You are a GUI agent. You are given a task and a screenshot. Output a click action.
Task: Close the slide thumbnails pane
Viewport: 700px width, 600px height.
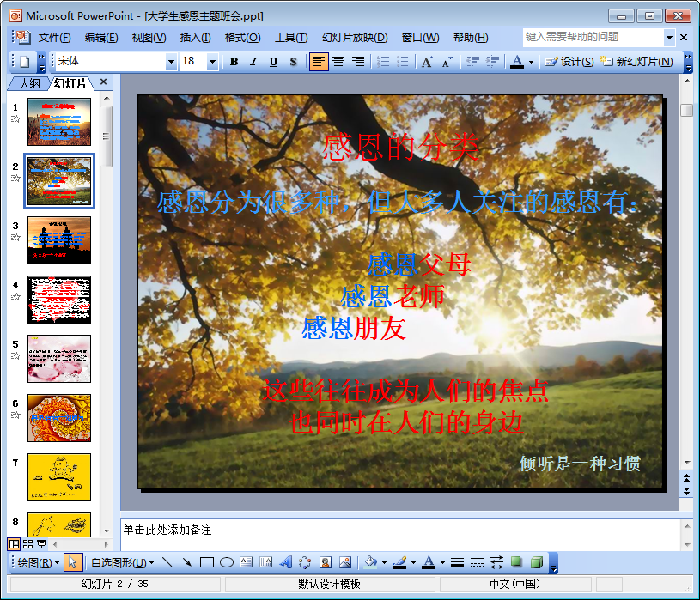(104, 82)
